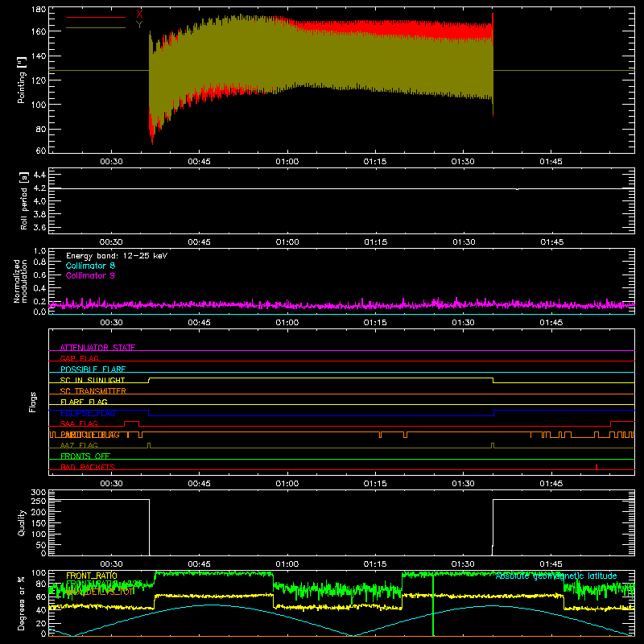This screenshot has width=644, height=644.
Task: Click the 'GAP FLAG' label
Action: (79, 358)
